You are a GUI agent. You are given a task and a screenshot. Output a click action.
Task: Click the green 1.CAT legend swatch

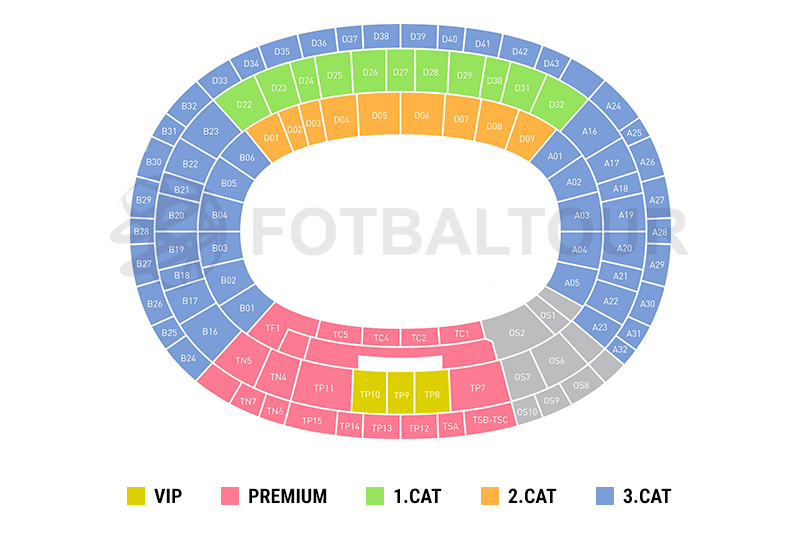374,495
